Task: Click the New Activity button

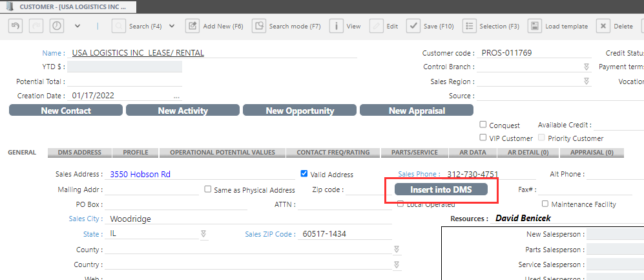Action: (x=183, y=110)
